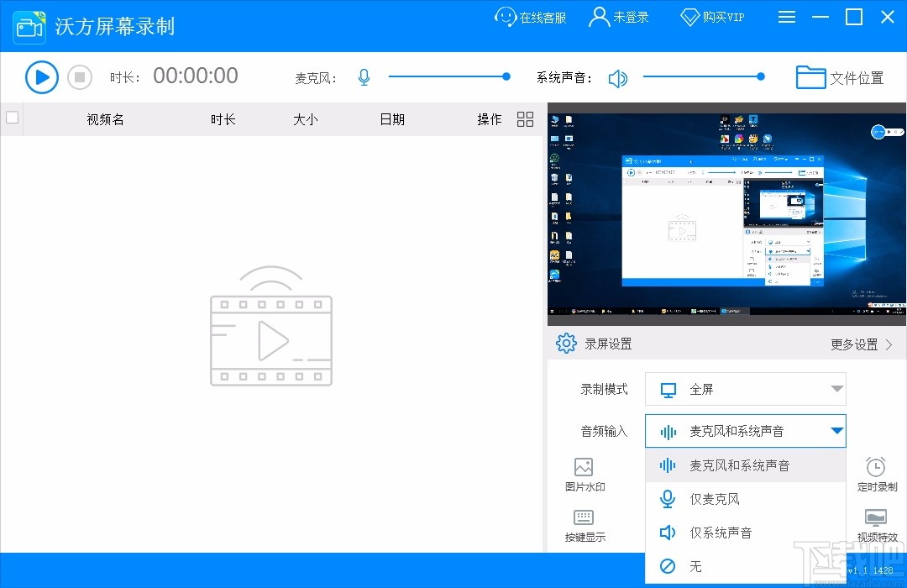Image resolution: width=907 pixels, height=588 pixels.
Task: Click the 录屏设置 gear icon
Action: [x=565, y=343]
